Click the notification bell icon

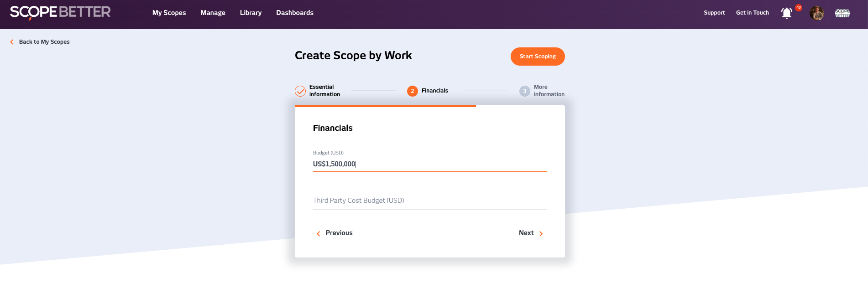coord(786,13)
